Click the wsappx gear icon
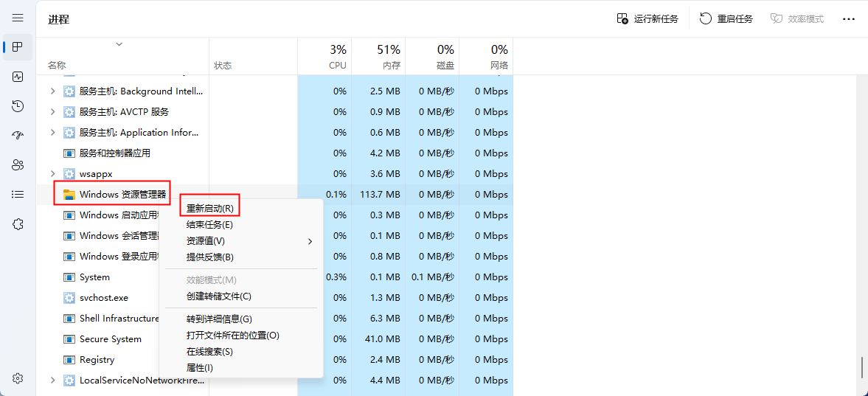868x396 pixels. [x=69, y=173]
